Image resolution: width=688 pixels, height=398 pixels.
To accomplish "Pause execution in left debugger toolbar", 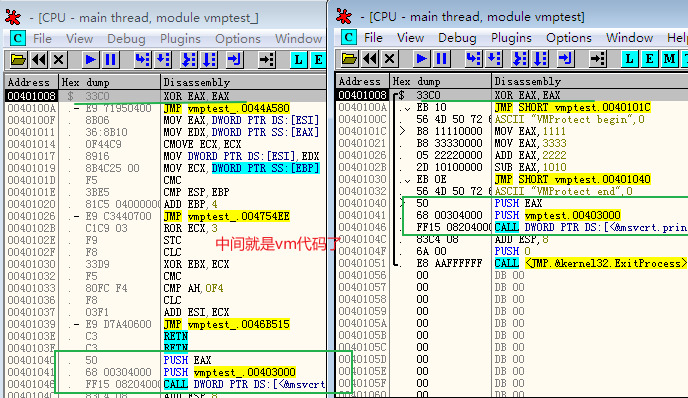I will pyautogui.click(x=111, y=60).
